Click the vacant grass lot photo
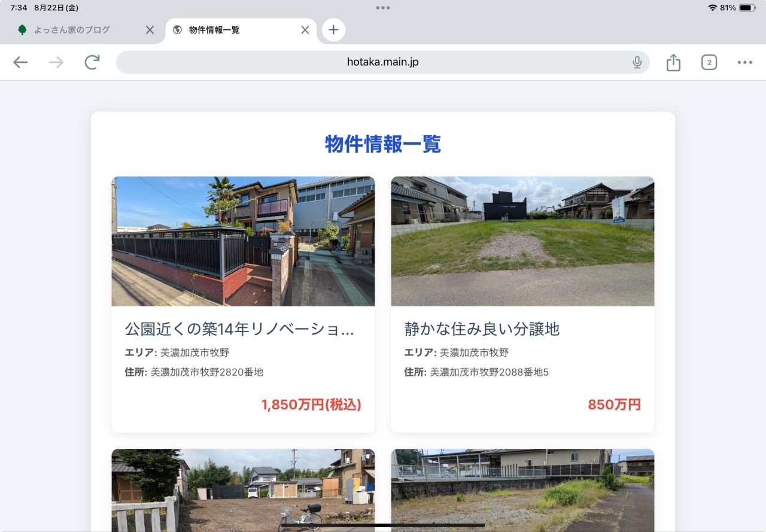766x532 pixels. pyautogui.click(x=522, y=241)
